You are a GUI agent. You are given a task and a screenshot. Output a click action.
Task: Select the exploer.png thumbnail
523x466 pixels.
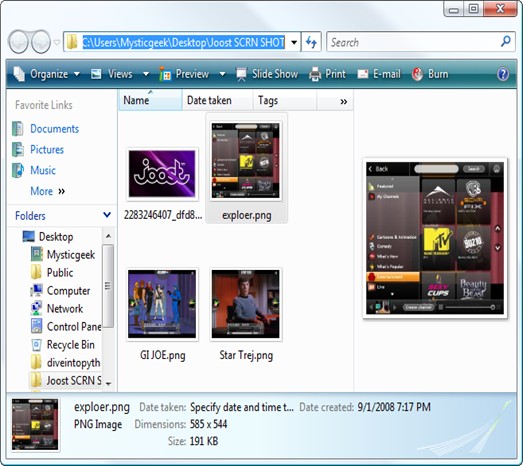(x=246, y=160)
